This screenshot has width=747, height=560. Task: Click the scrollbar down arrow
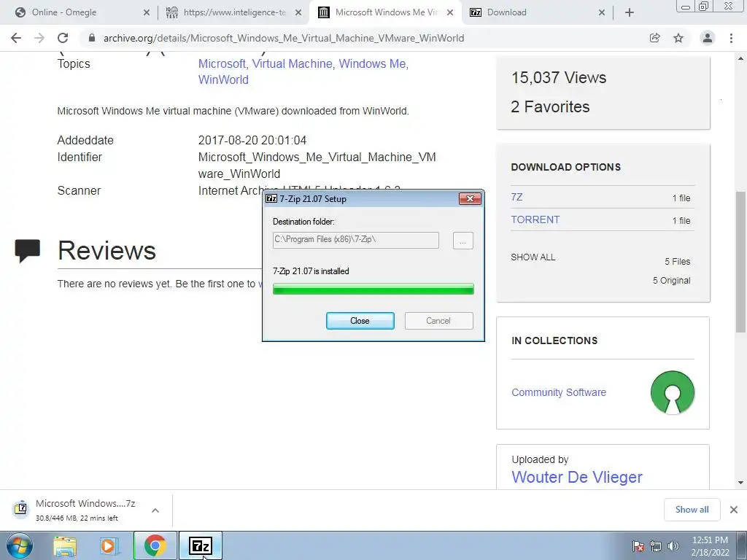[740, 483]
